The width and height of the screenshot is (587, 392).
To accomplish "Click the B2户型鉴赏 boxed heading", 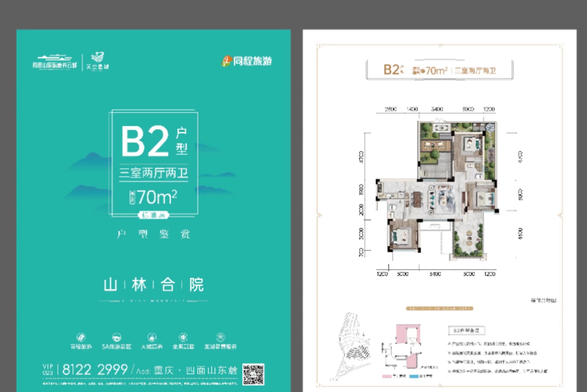I will (x=466, y=331).
